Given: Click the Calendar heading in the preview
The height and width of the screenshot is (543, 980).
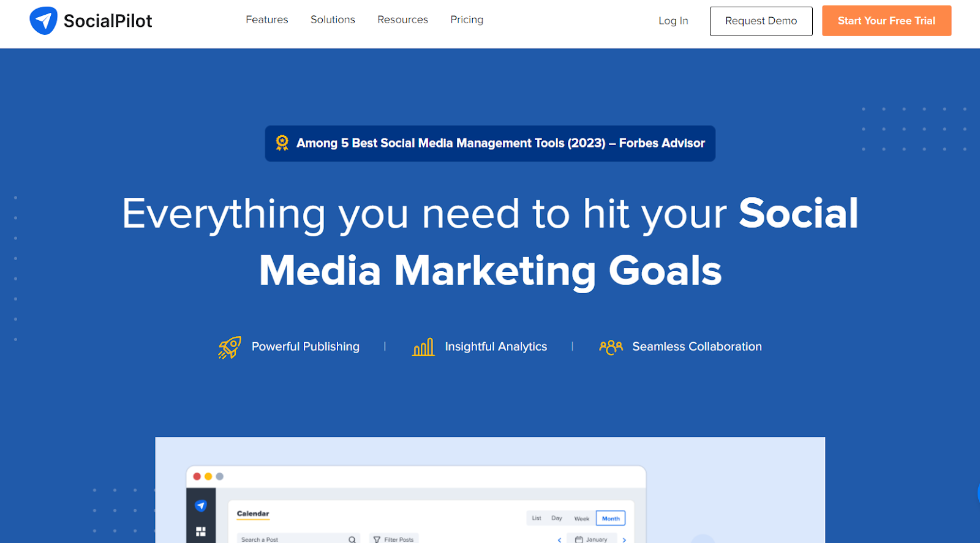Looking at the screenshot, I should [x=253, y=514].
